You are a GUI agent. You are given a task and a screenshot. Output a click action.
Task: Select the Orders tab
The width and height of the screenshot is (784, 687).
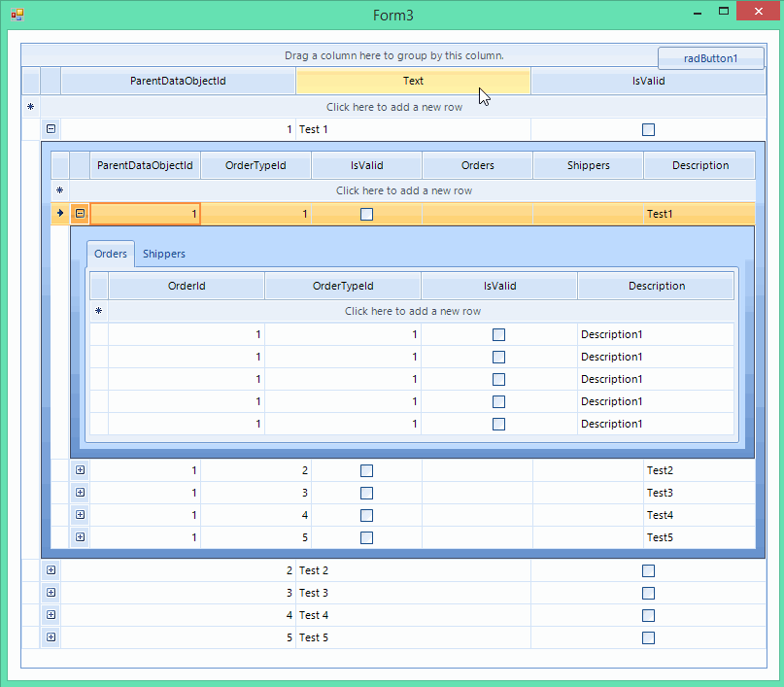coord(111,254)
